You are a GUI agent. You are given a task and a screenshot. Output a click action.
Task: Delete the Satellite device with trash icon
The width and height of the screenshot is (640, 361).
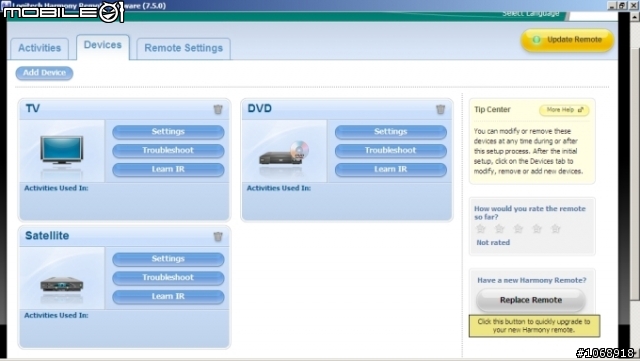tap(218, 236)
